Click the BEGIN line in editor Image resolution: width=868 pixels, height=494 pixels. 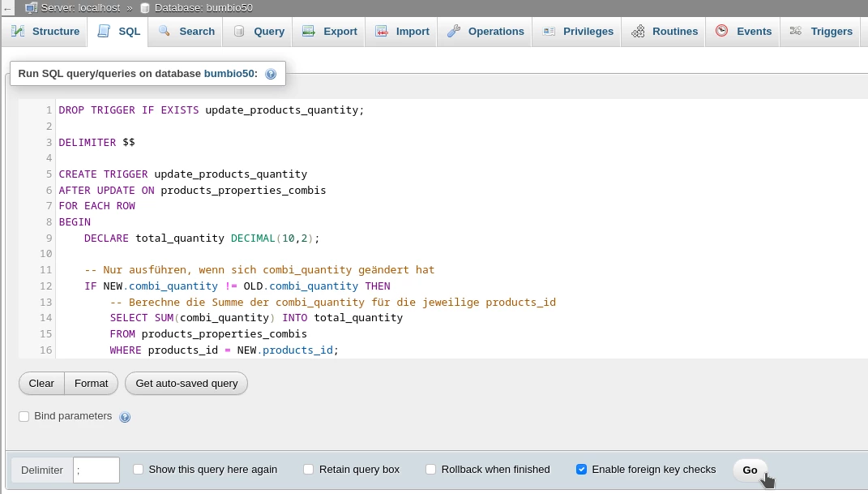(75, 222)
